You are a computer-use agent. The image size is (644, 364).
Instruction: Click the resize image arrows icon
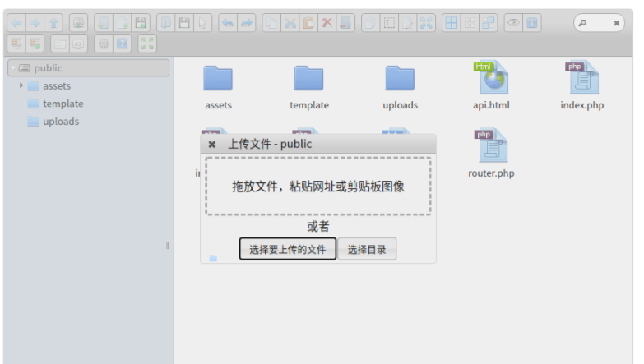[426, 23]
